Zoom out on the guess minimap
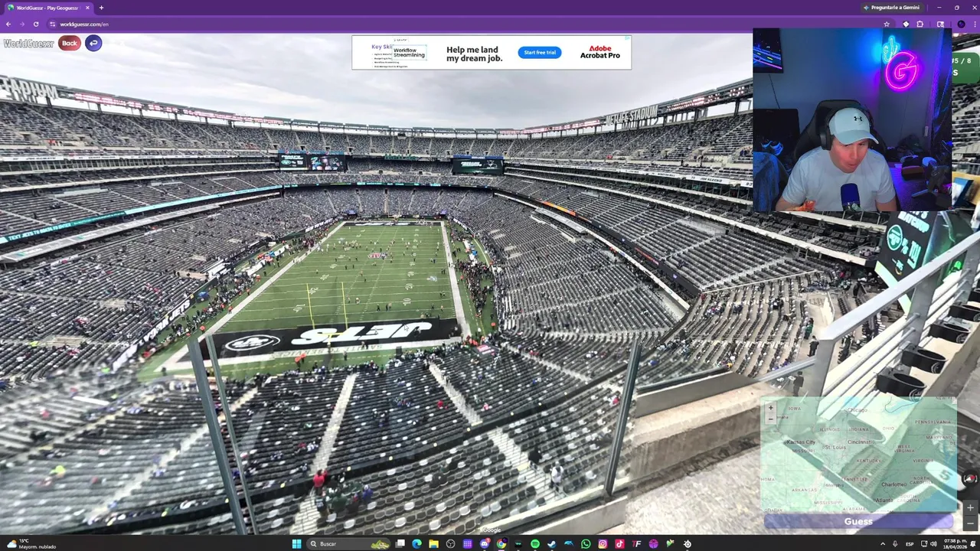 [x=771, y=419]
